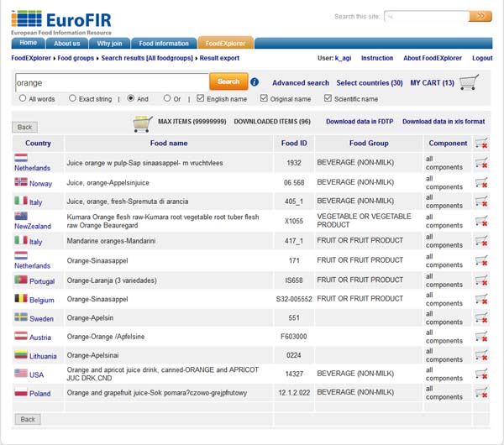Screen dimensions: 504x445
Task: Click the Poland country link
Action: pyautogui.click(x=39, y=394)
